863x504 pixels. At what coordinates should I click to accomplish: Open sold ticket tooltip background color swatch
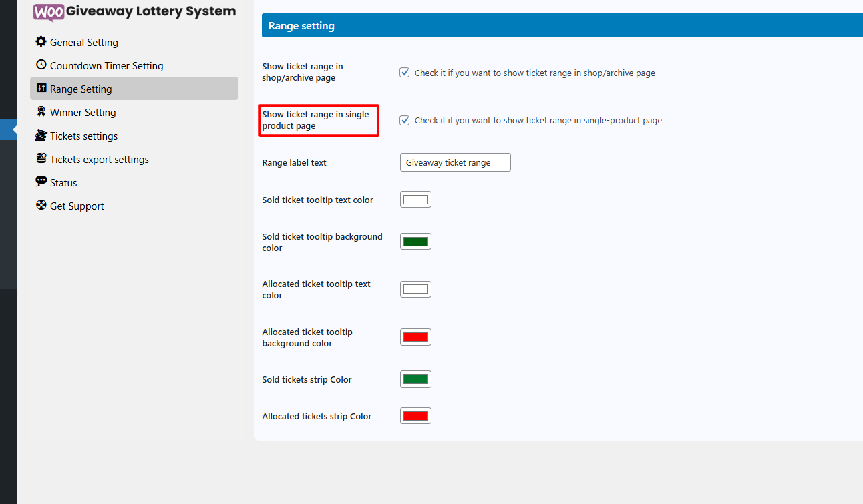(415, 241)
